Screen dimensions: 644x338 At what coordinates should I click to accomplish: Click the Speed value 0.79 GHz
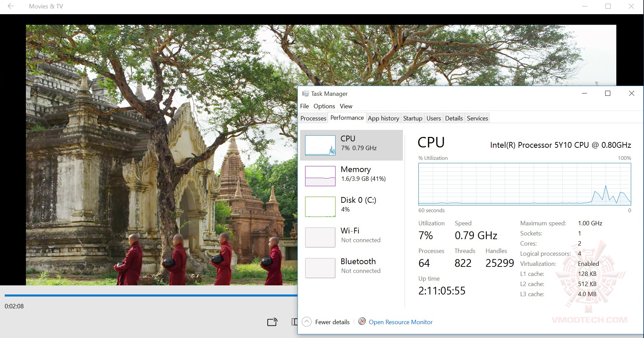coord(476,235)
